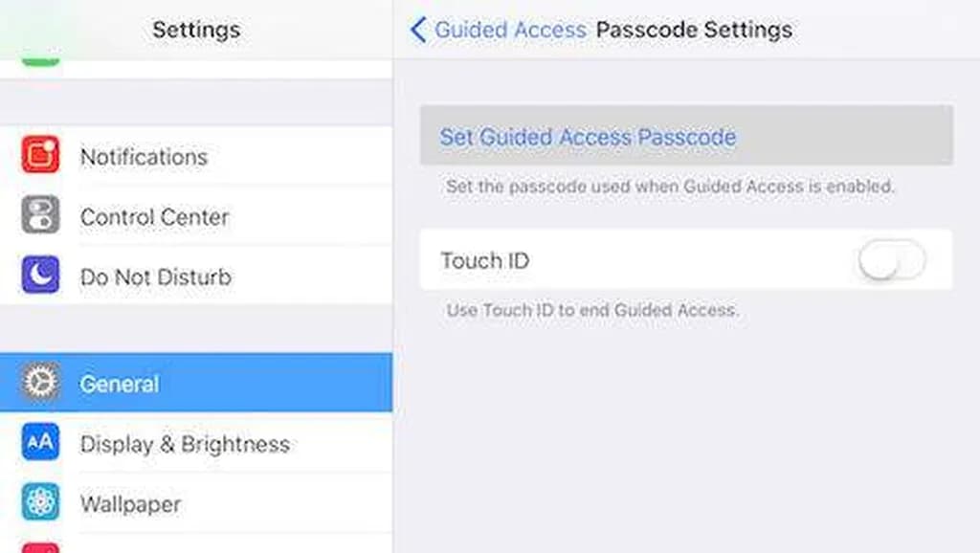Tap the blue Display & Brightness AA icon

tap(40, 444)
